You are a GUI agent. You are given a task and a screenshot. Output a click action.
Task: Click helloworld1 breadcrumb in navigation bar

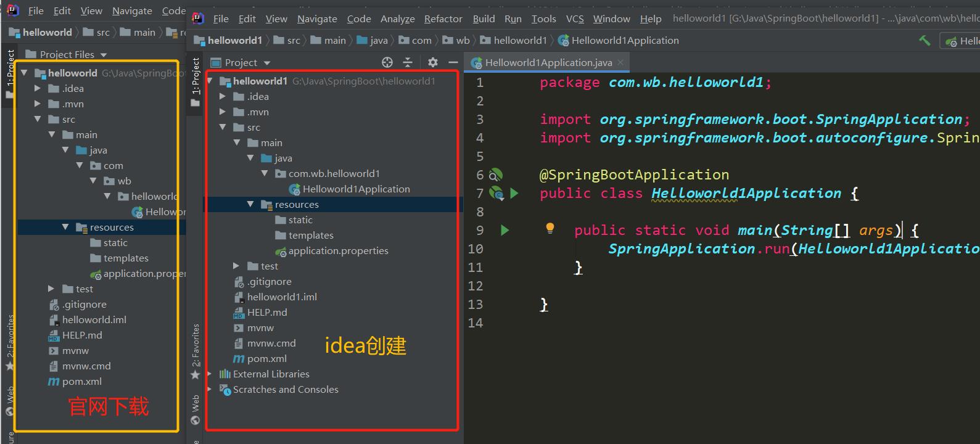point(228,40)
